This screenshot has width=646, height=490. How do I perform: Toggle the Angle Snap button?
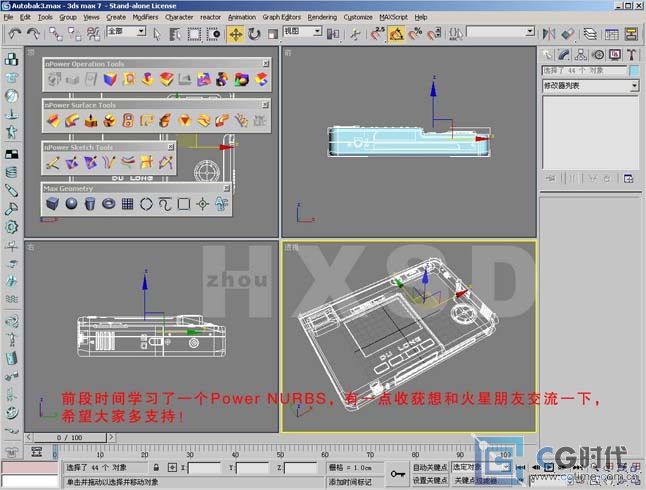(x=396, y=34)
